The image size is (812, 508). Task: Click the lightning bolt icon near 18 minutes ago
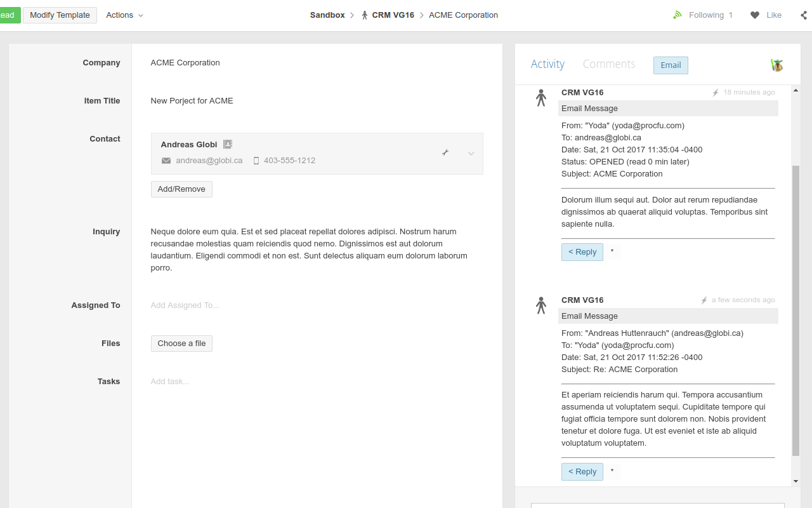point(716,91)
